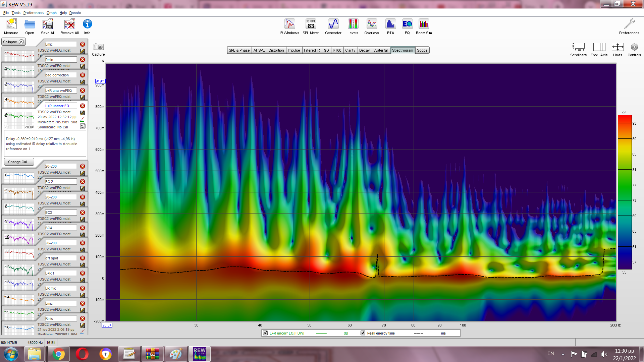Open Freq. Axis toggle

click(x=599, y=47)
